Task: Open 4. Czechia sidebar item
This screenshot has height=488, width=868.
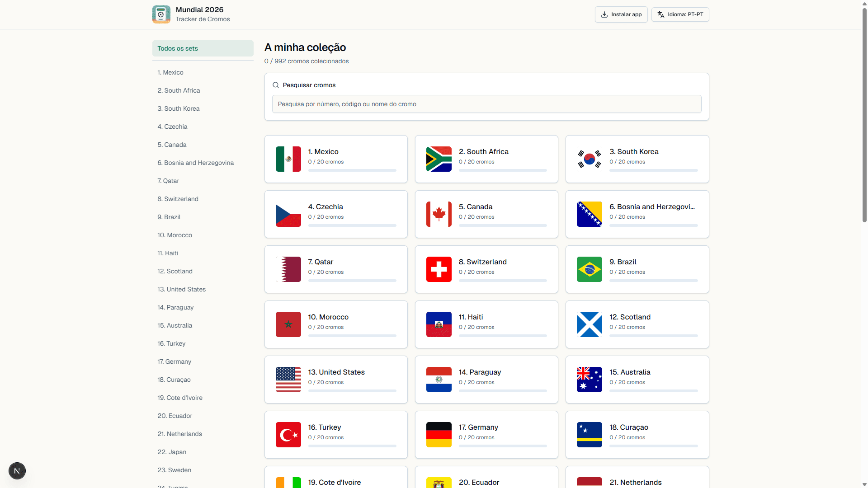Action: pyautogui.click(x=203, y=127)
